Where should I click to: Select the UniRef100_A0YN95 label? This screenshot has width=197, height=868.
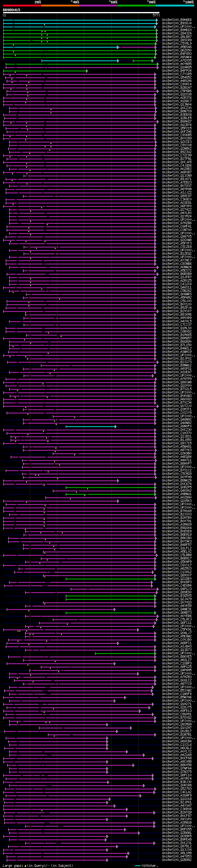[x=177, y=64]
